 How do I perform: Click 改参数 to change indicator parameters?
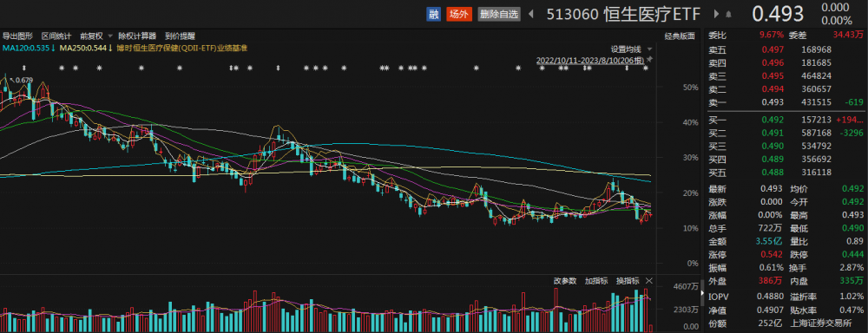coord(565,280)
